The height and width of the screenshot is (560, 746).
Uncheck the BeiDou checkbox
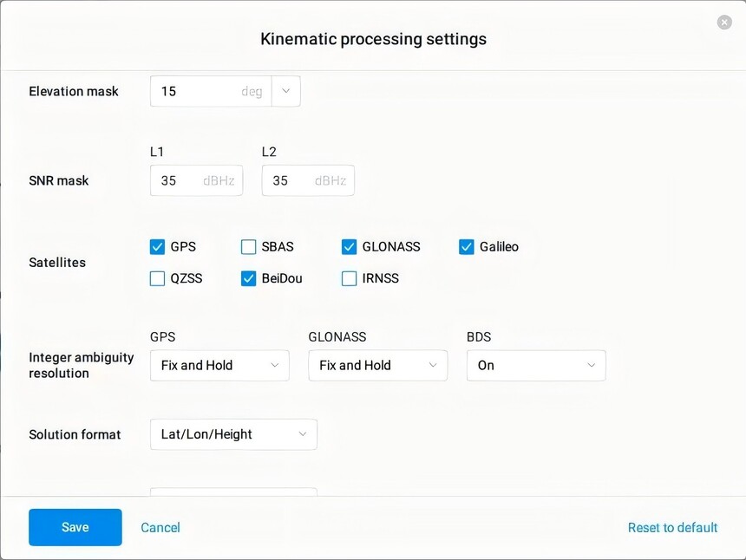(x=248, y=278)
